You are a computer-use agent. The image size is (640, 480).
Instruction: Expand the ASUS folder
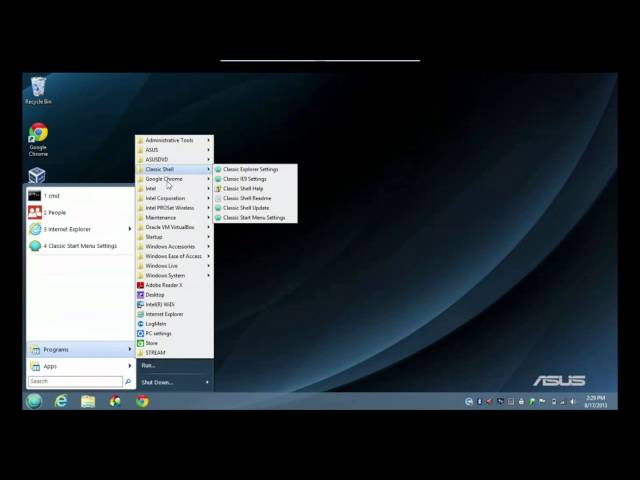coord(174,150)
